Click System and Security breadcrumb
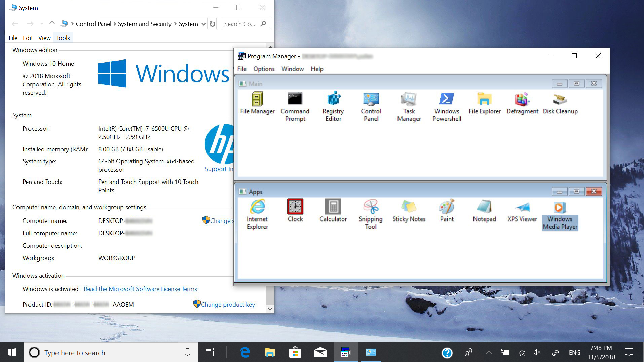This screenshot has height=362, width=644. pyautogui.click(x=145, y=24)
